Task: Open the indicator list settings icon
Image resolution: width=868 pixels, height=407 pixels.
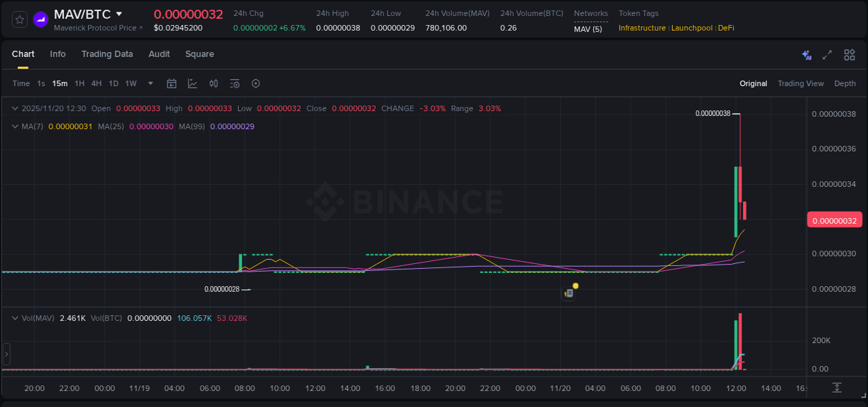Action: (235, 83)
